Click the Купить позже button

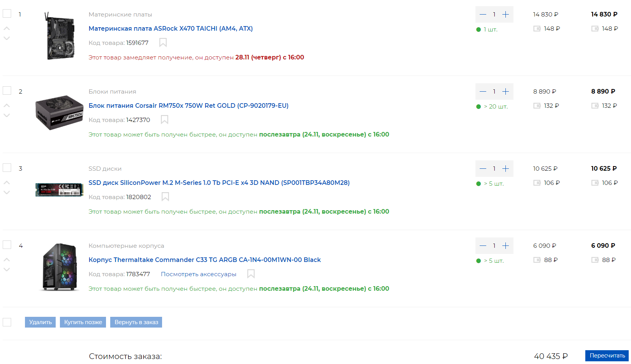click(83, 322)
